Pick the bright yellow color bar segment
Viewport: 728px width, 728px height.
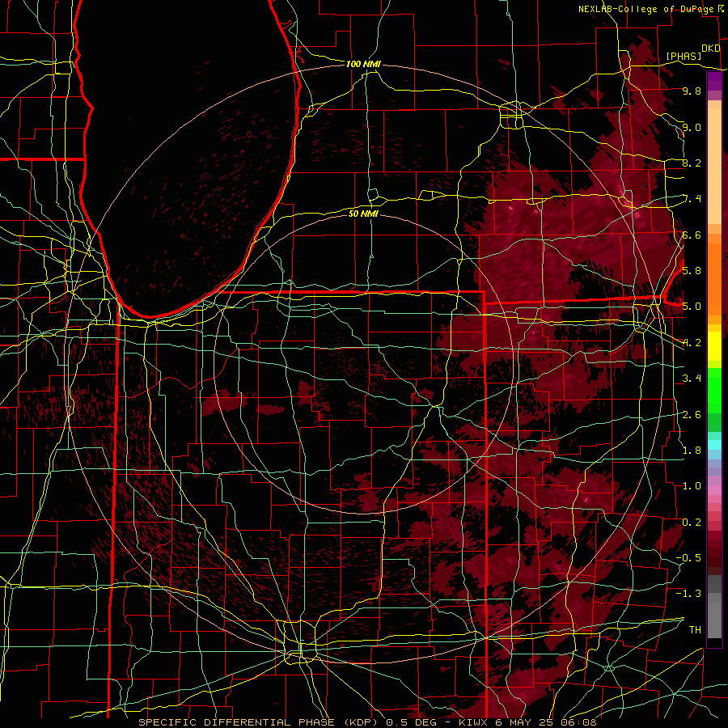[714, 346]
